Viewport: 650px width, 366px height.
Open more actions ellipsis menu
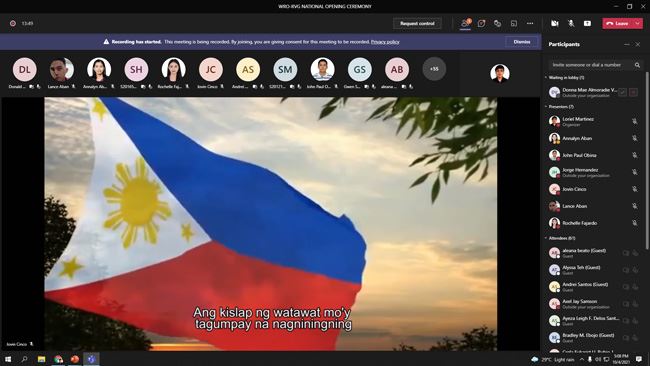point(530,24)
